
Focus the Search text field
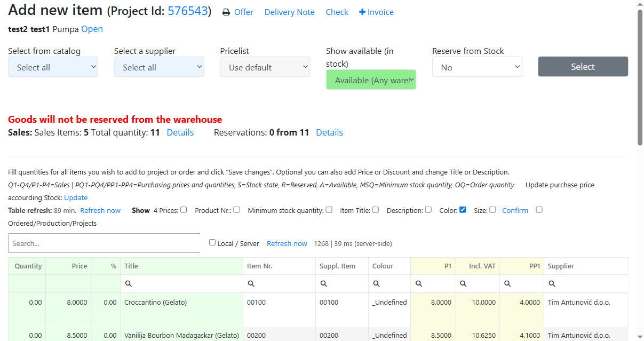point(104,243)
